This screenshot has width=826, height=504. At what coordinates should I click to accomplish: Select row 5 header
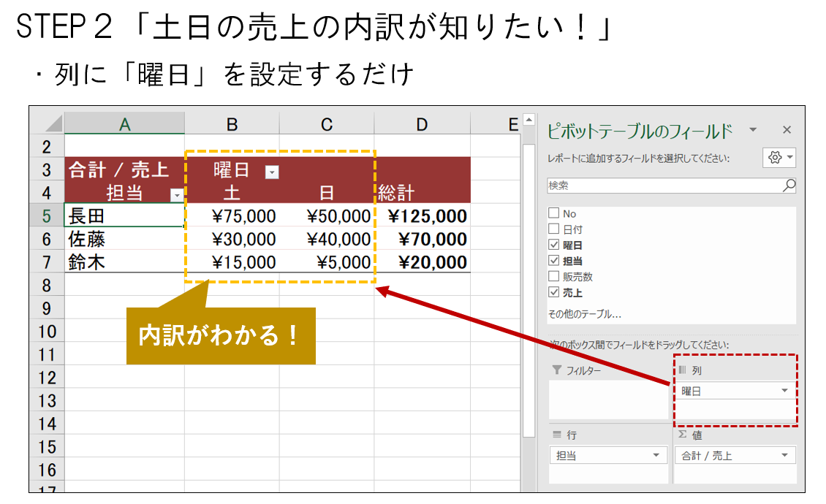(47, 216)
